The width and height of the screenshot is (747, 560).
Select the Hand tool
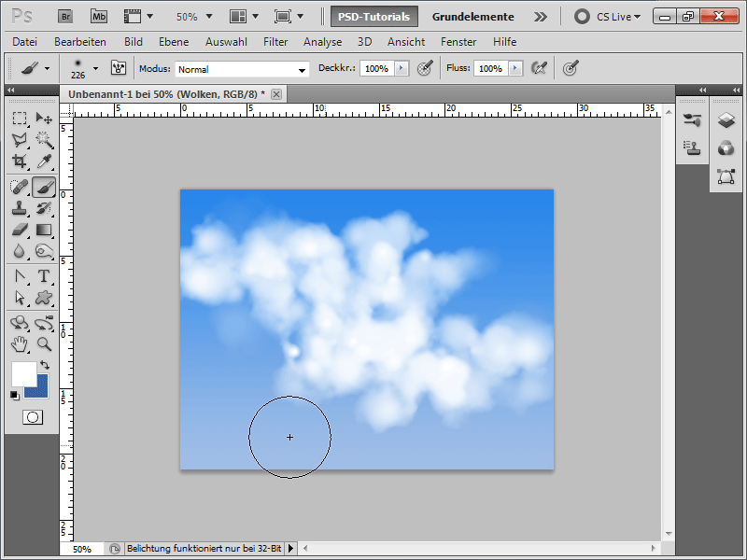[20, 343]
